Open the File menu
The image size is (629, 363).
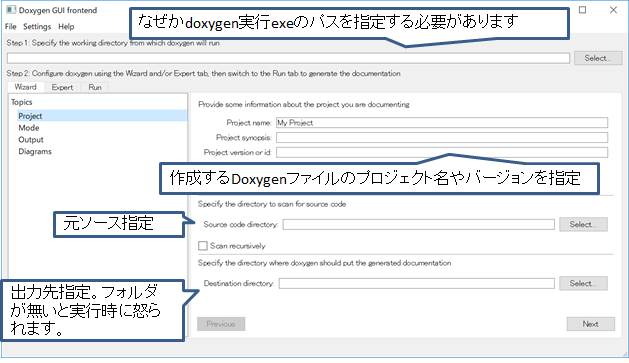(x=10, y=26)
